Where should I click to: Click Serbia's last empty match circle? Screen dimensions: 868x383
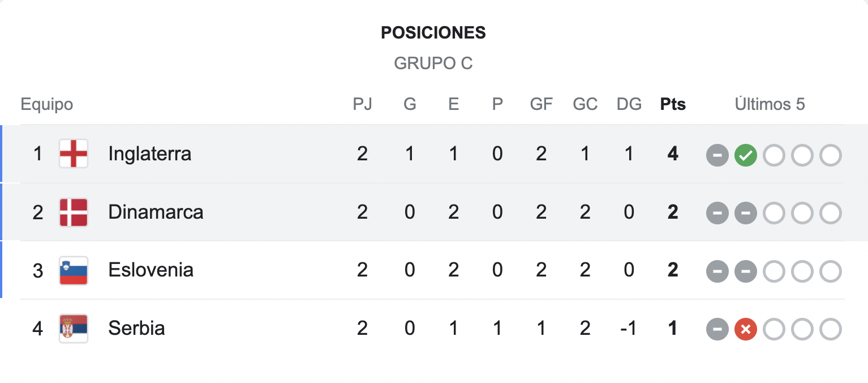830,329
